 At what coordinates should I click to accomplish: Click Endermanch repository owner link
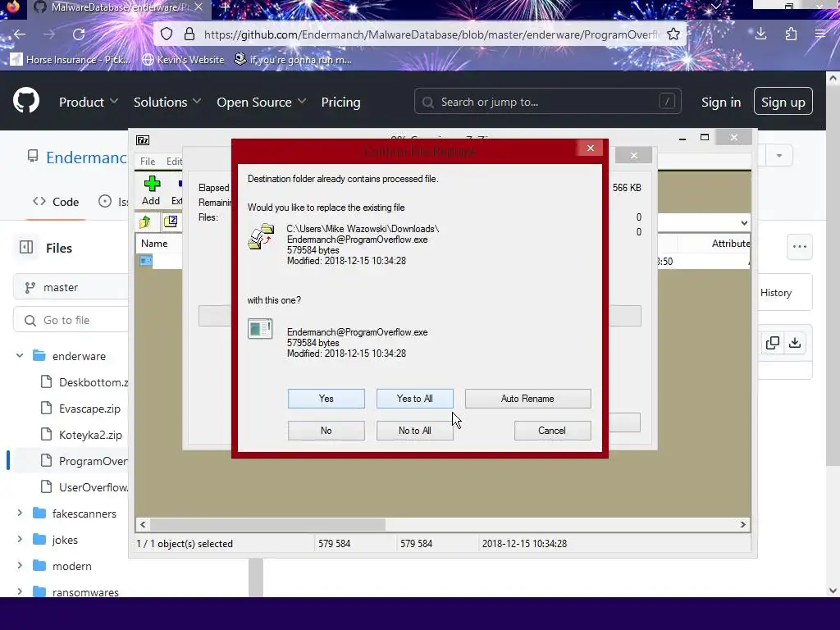pyautogui.click(x=85, y=157)
